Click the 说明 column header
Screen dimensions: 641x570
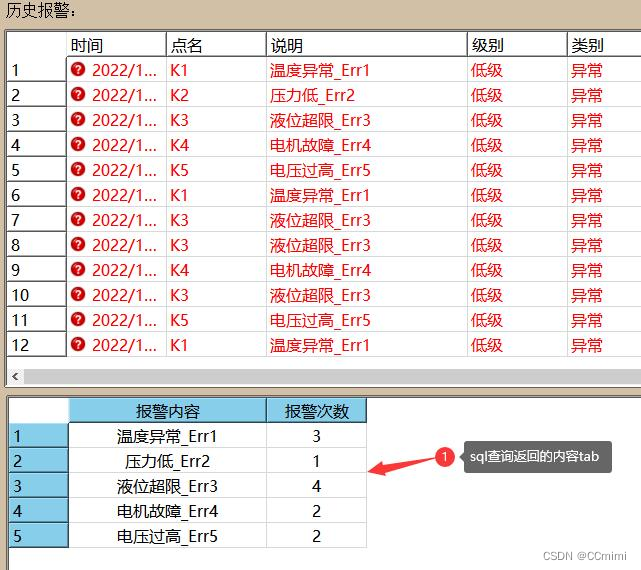(367, 44)
